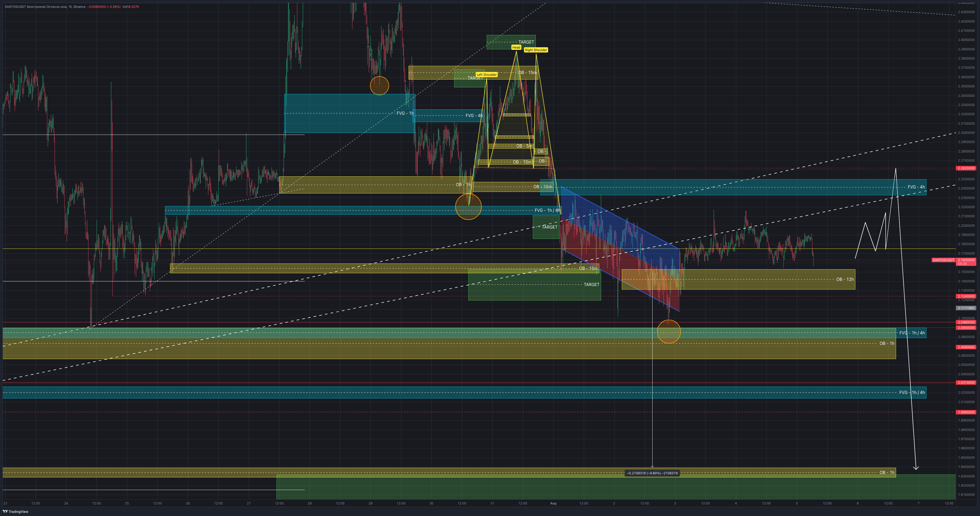The width and height of the screenshot is (980, 516).
Task: Click the -0.2108319 (-9.80%) measurement label
Action: coord(652,473)
